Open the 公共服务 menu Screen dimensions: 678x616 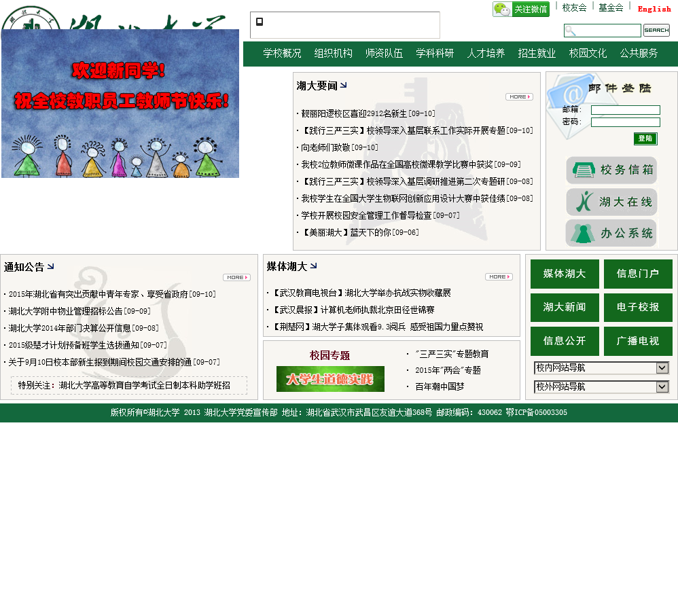pos(639,54)
